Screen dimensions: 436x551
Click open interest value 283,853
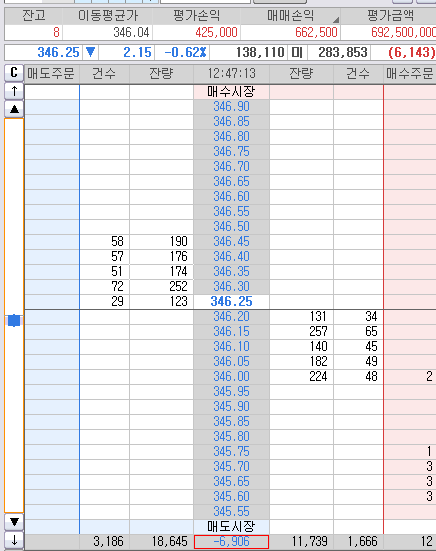coord(343,53)
